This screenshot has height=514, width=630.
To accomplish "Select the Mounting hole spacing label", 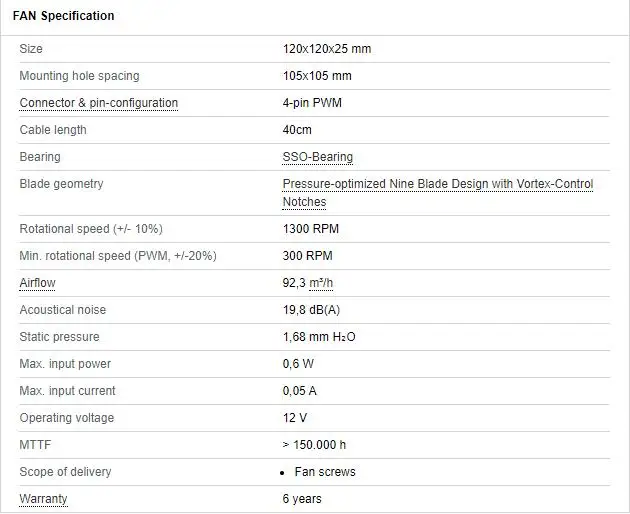I will [x=79, y=76].
